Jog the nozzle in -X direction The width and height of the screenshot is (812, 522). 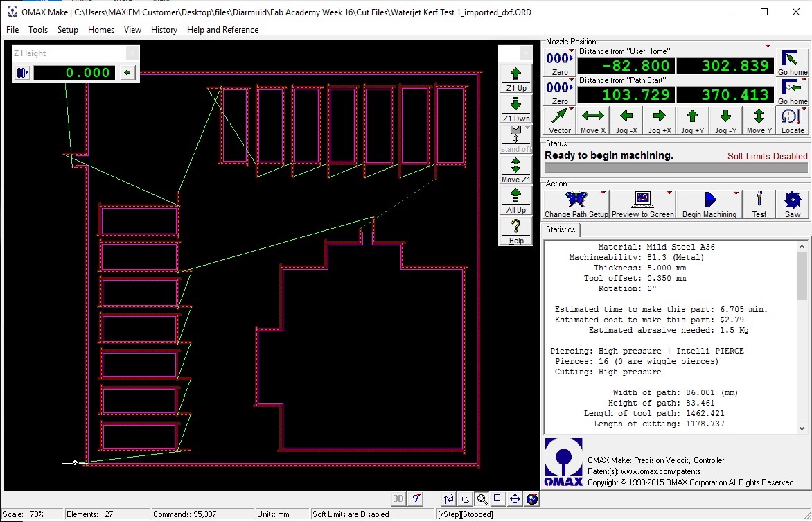[626, 121]
